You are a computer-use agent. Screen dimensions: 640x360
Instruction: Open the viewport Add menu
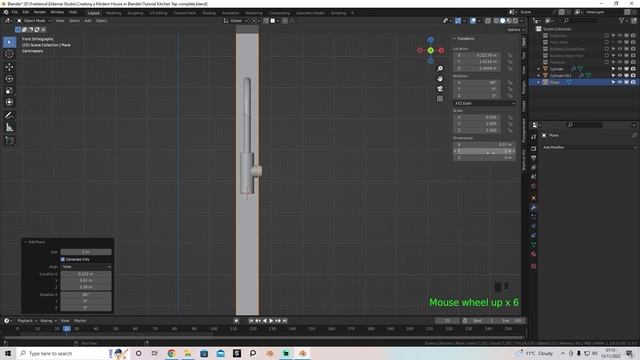point(88,20)
